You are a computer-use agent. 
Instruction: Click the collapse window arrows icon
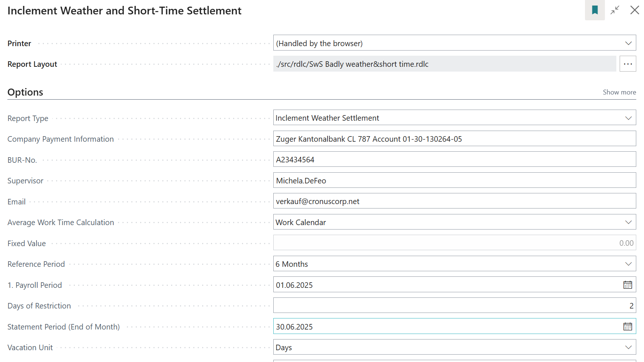(615, 10)
